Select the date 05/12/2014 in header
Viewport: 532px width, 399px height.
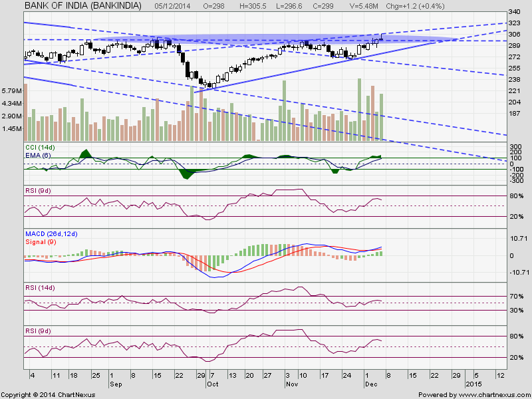point(172,6)
